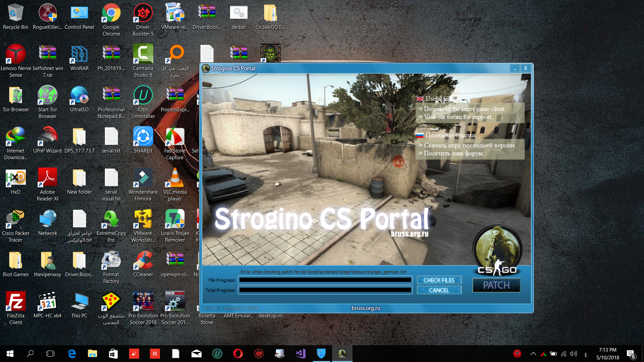
Task: Close the Strogino CS Portal window
Action: 526,68
